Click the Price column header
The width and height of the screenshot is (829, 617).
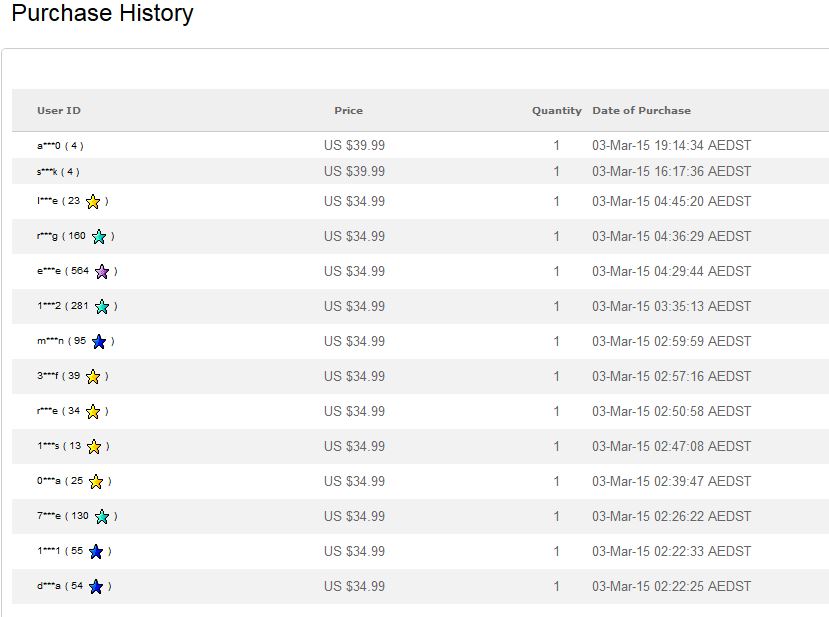(x=348, y=110)
